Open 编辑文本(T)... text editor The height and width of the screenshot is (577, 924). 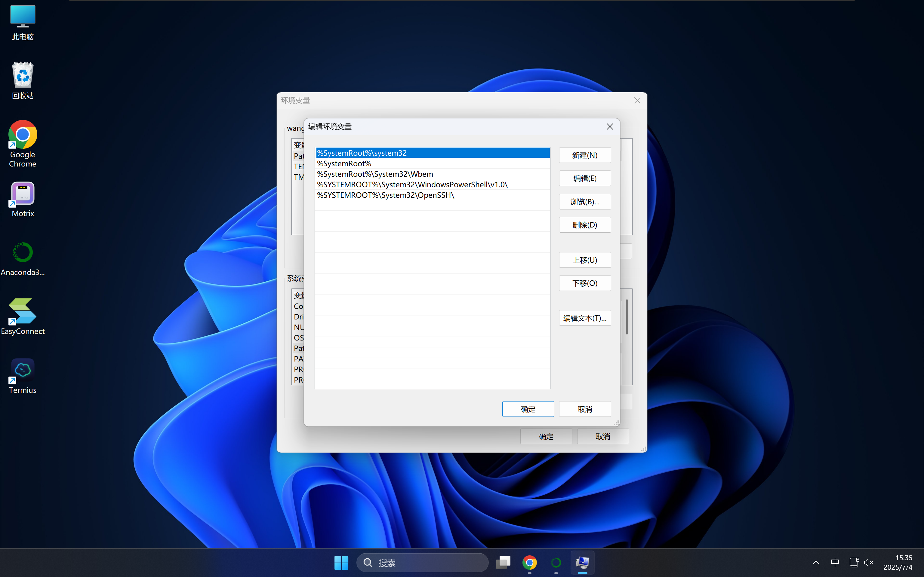pyautogui.click(x=584, y=318)
